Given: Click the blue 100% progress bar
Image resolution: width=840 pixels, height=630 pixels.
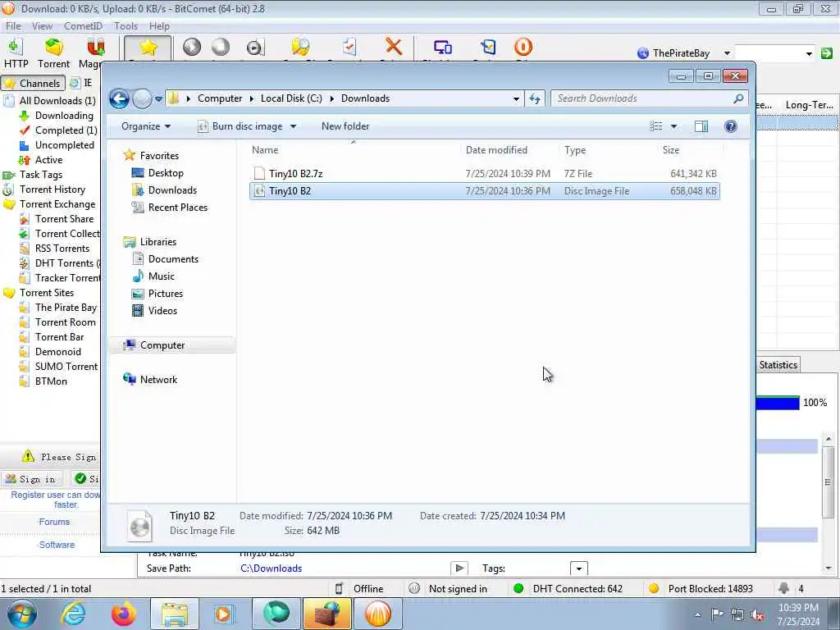Looking at the screenshot, I should 778,403.
